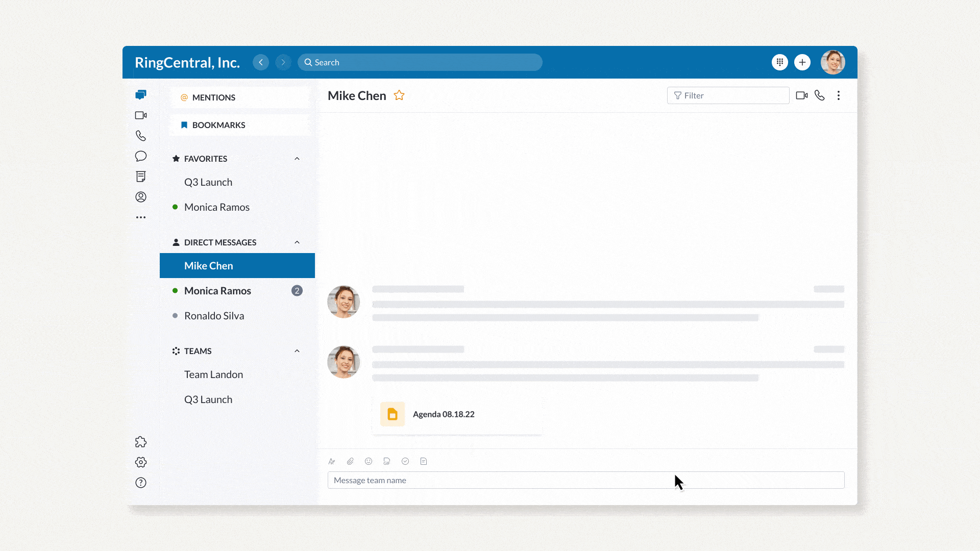Open the GIF picker icon
980x551 pixels.
(387, 461)
